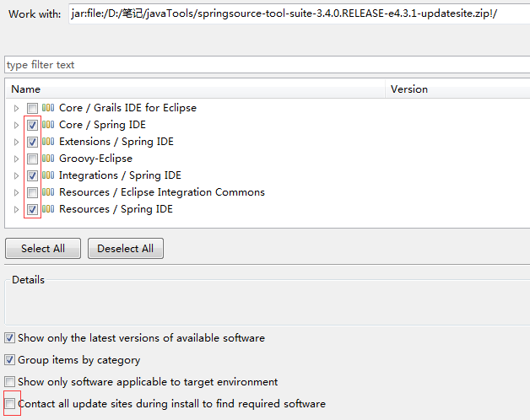Check the Core / Grails IDE for Eclipse checkbox
The height and width of the screenshot is (420, 530).
(32, 108)
